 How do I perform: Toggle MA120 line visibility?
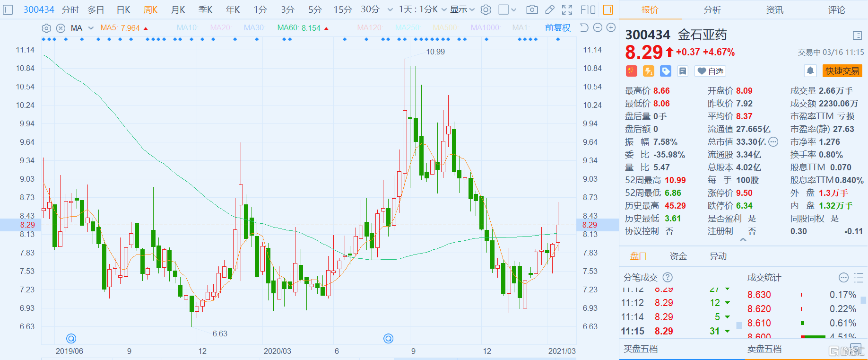370,28
